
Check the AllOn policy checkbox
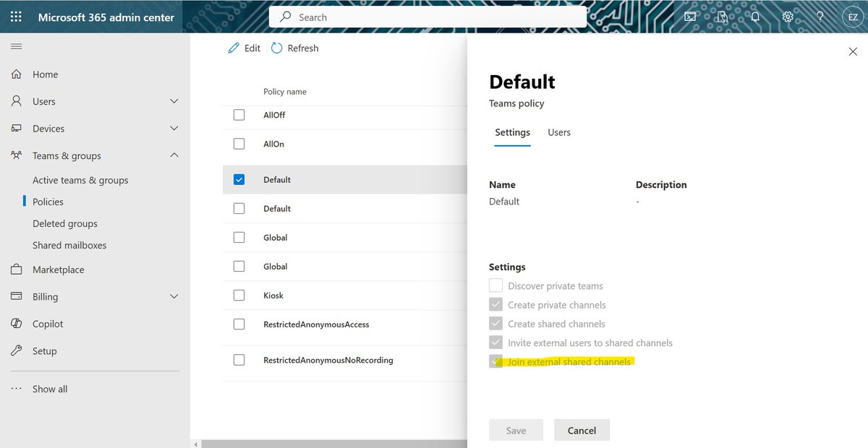[x=239, y=144]
